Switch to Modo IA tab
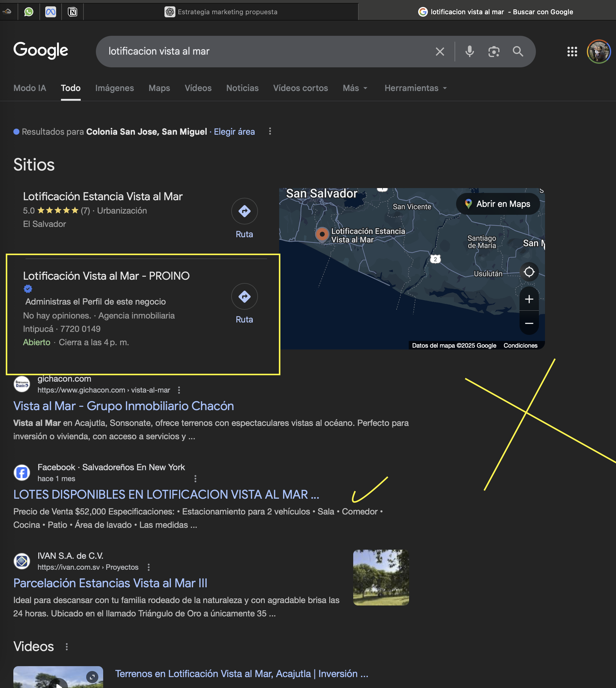The height and width of the screenshot is (688, 616). pos(30,88)
